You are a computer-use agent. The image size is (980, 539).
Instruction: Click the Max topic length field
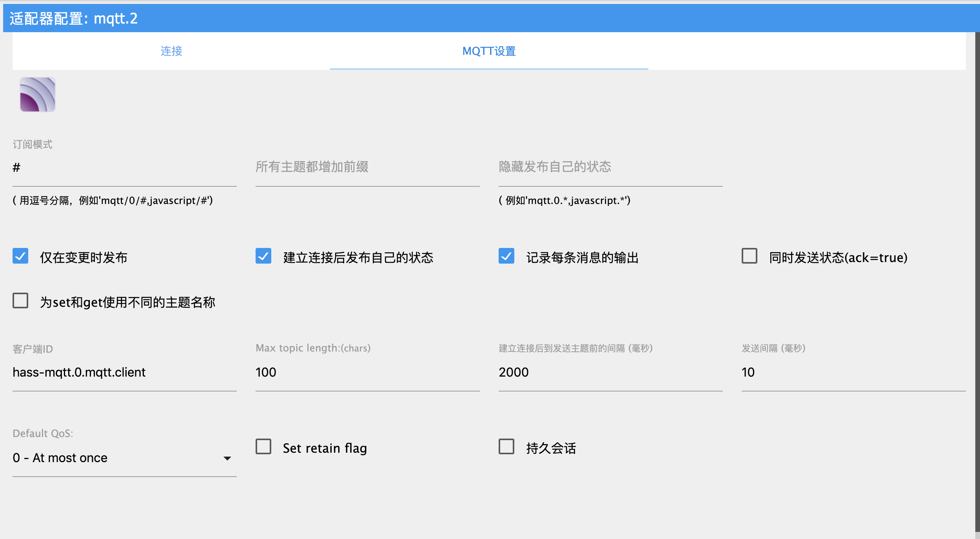click(367, 372)
